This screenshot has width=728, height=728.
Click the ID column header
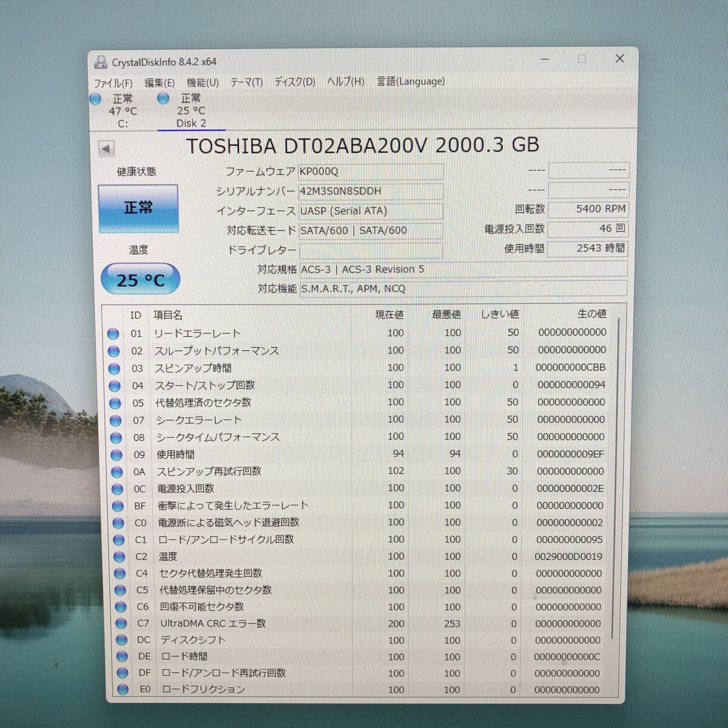coord(135,315)
